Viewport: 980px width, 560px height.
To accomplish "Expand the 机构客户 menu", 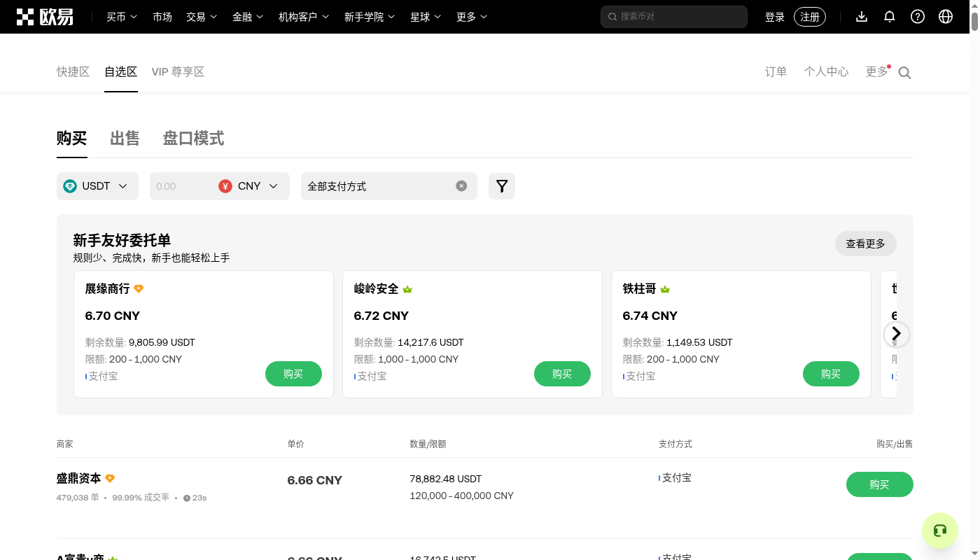I will [x=304, y=17].
